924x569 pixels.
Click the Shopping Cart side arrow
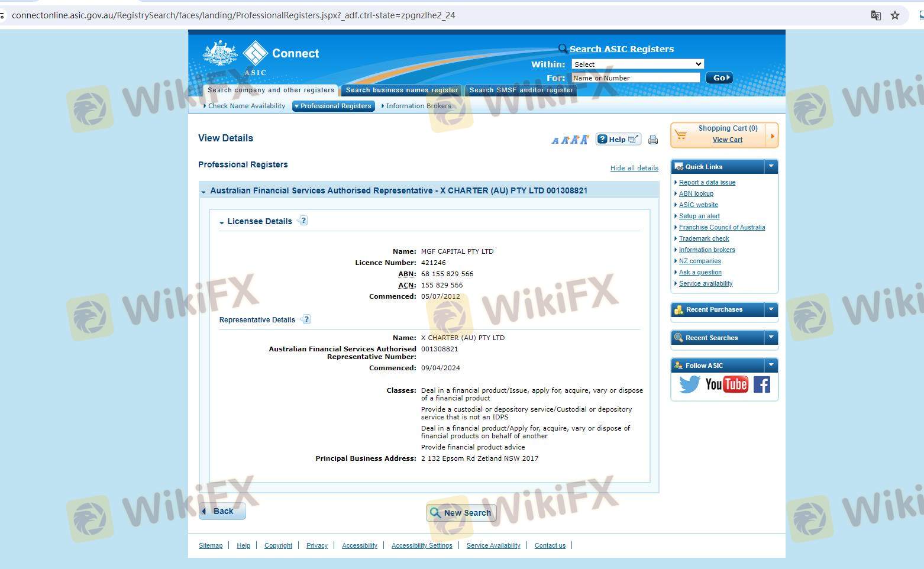[772, 136]
